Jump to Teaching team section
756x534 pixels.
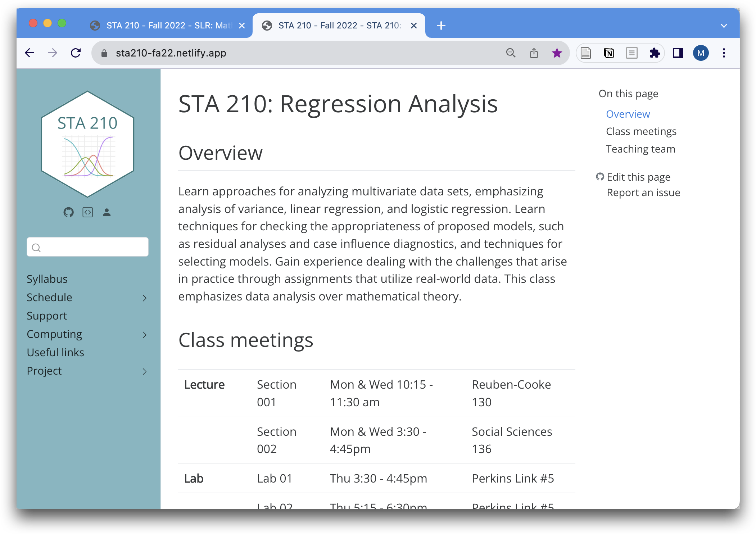click(640, 149)
